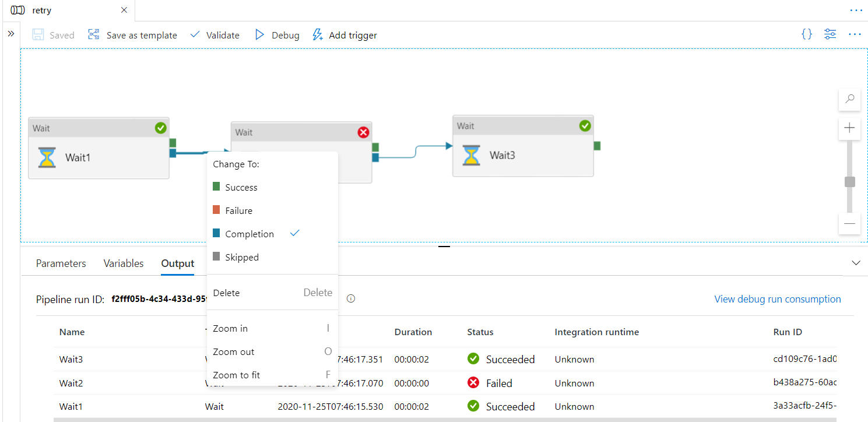Open the JSON code view braces icon
868x422 pixels.
(807, 34)
